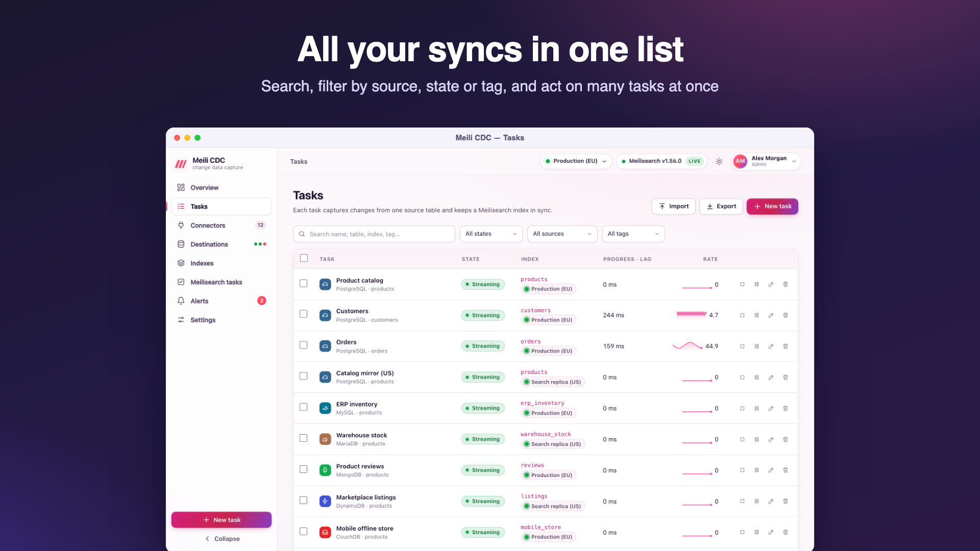Edit the Mobile offline store task

coord(771,532)
